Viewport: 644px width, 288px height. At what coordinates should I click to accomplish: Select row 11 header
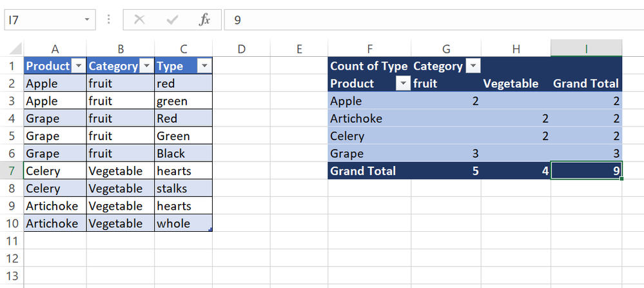coord(12,241)
